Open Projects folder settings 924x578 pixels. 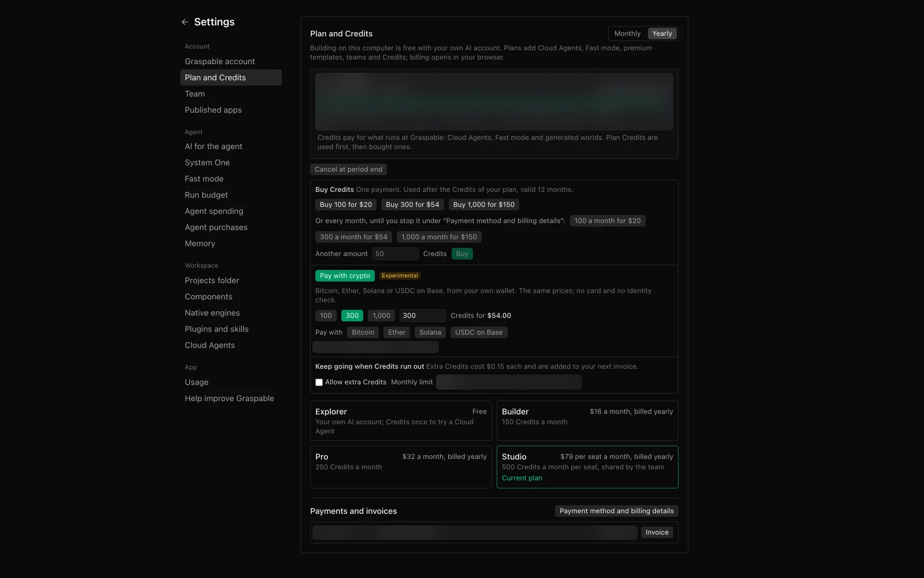(x=231, y=280)
